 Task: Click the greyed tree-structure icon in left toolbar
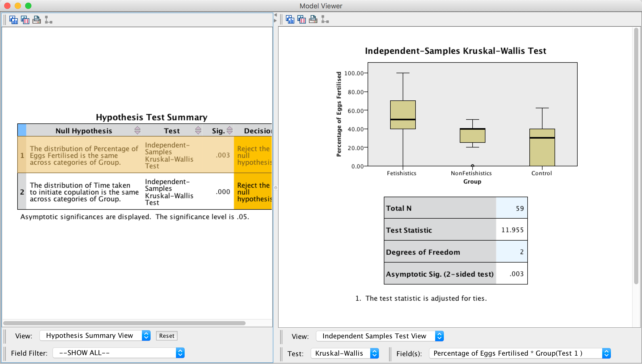(x=48, y=20)
